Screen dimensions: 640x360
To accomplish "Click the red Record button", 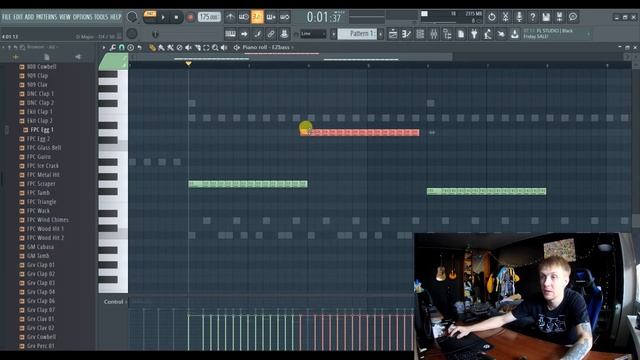I will point(190,18).
